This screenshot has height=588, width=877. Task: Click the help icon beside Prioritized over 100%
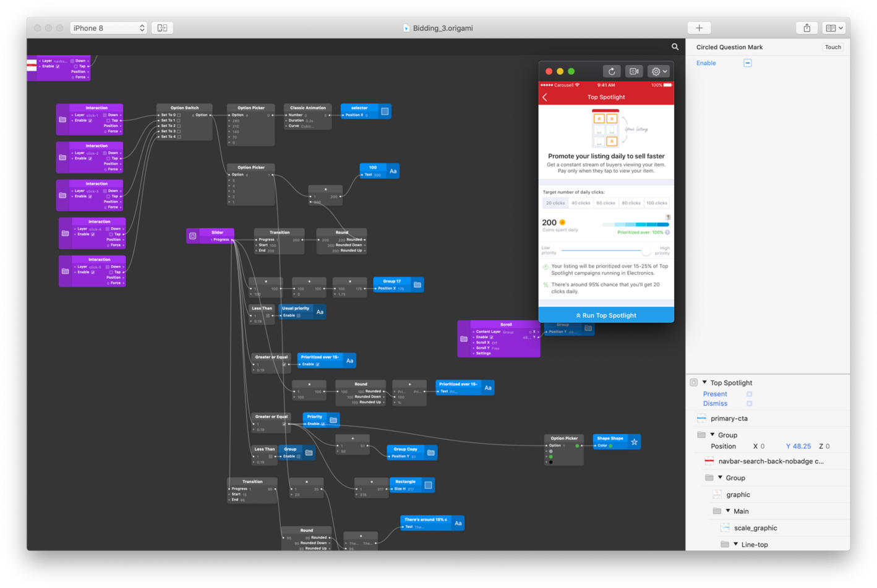(x=667, y=232)
